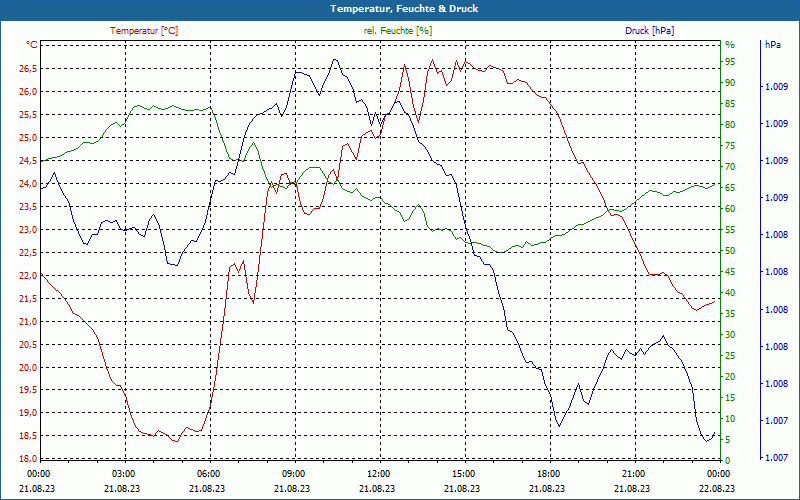Click the green 20 humidity axis value
The image size is (800, 500).
click(730, 377)
